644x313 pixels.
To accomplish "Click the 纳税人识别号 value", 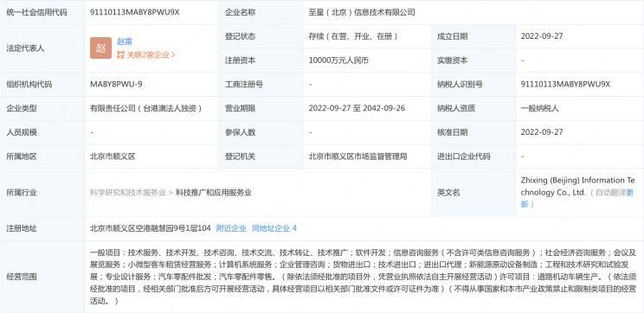I will (565, 85).
